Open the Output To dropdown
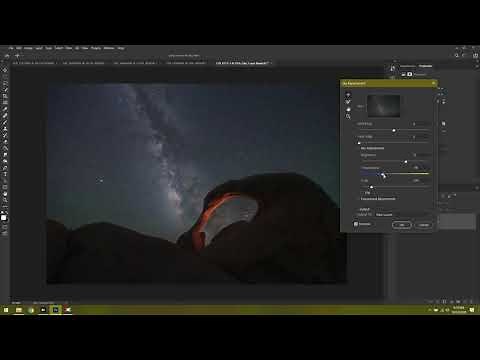Image resolution: width=480 pixels, height=360 pixels. pyautogui.click(x=402, y=215)
